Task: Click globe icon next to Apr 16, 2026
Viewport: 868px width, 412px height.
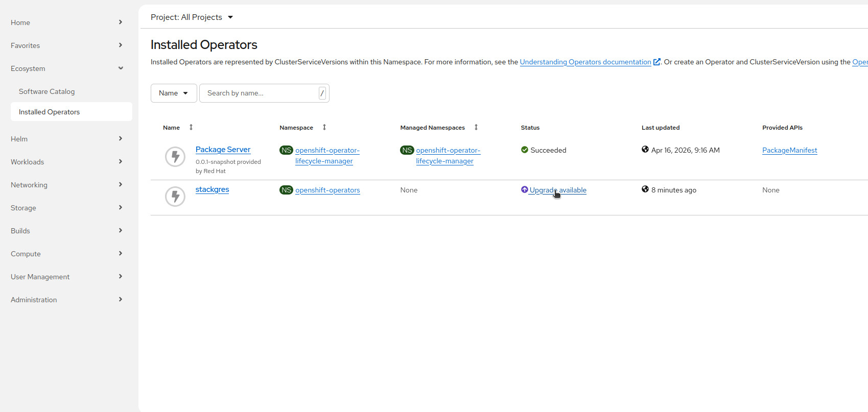Action: pos(645,150)
